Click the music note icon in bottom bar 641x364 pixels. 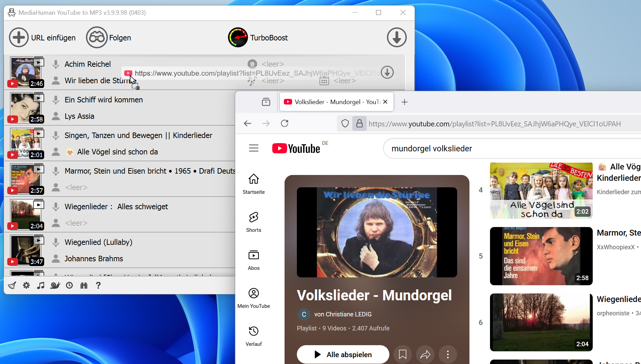tap(41, 285)
